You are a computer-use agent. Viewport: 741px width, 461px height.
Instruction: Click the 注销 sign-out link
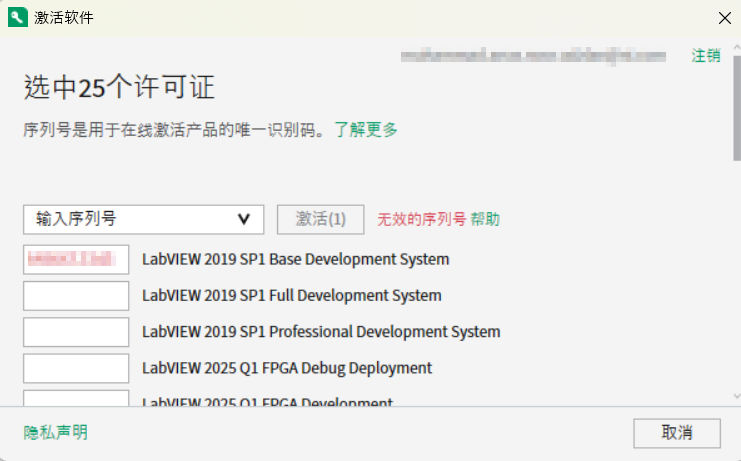(x=706, y=56)
